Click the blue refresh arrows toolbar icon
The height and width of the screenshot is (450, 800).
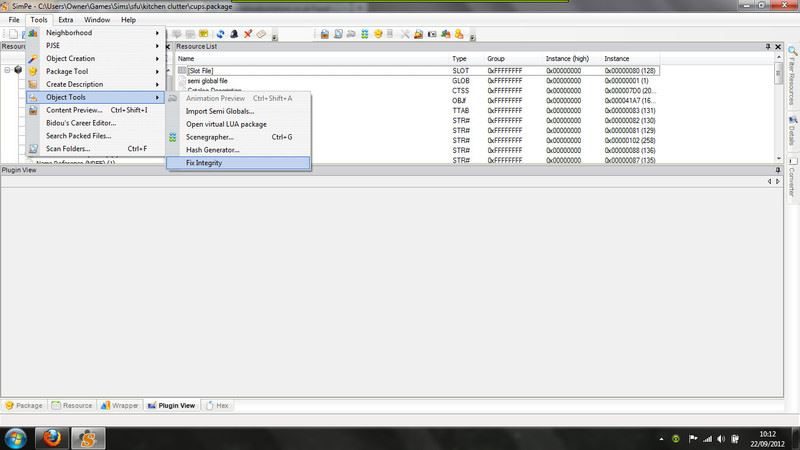[221, 34]
